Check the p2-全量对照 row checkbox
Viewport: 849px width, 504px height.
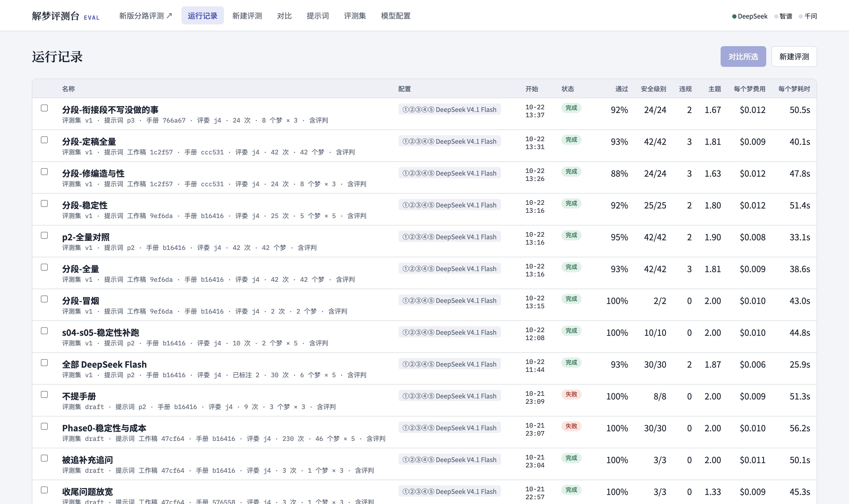pyautogui.click(x=44, y=235)
